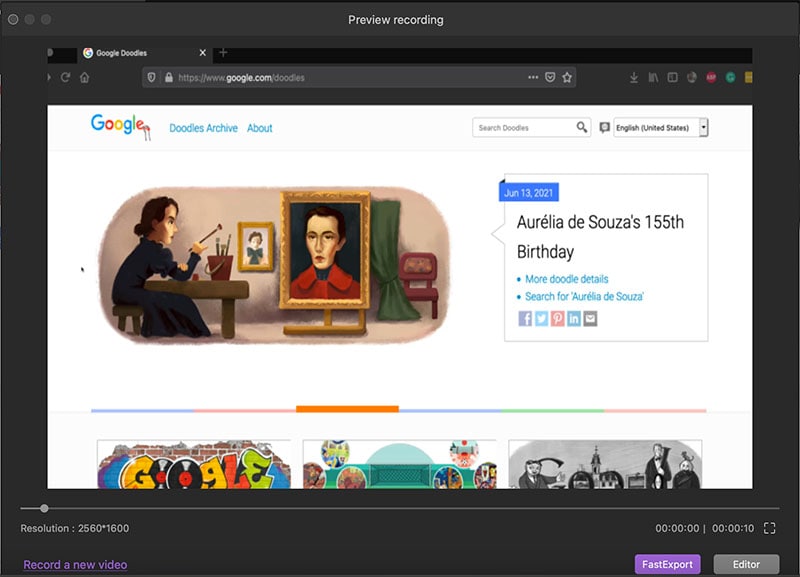Image resolution: width=800 pixels, height=577 pixels.
Task: Click the Google logo on page
Action: (120, 126)
